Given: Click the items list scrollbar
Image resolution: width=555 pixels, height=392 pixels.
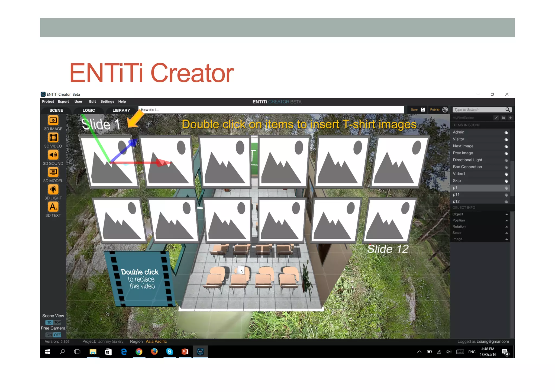Looking at the screenshot, I should pyautogui.click(x=512, y=179).
